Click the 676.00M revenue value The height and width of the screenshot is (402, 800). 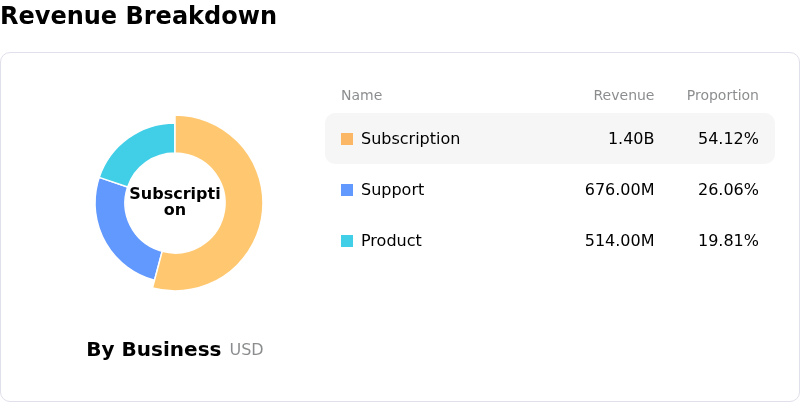coord(619,190)
